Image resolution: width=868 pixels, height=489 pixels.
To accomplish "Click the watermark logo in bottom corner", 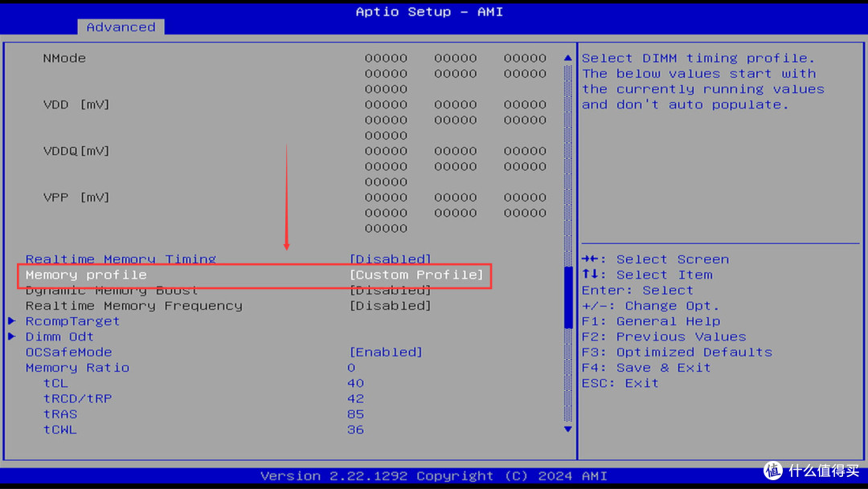I will (773, 471).
